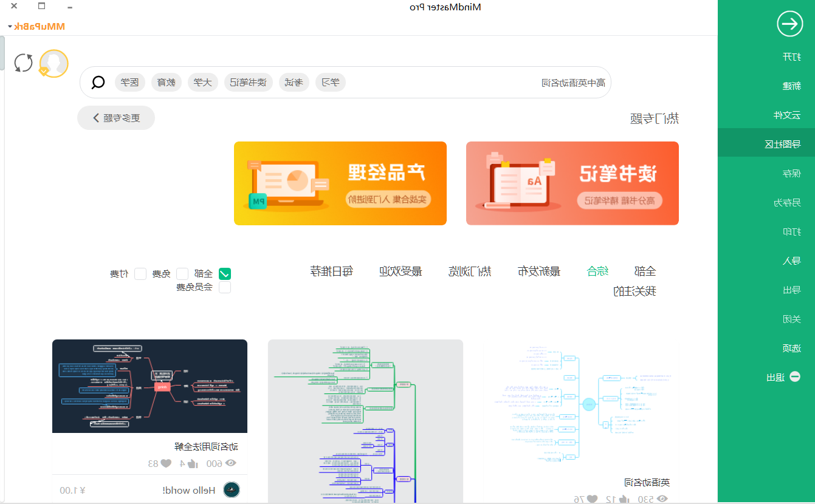Screen dimensions: 815x504
Task: Open the 读书笔记 topic banner title
Action: pyautogui.click(x=619, y=174)
